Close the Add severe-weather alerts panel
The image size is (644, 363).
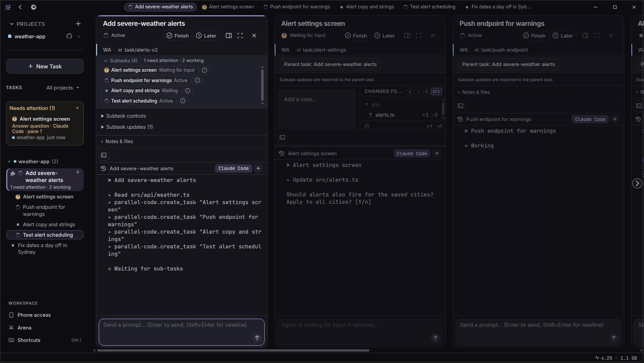[254, 36]
